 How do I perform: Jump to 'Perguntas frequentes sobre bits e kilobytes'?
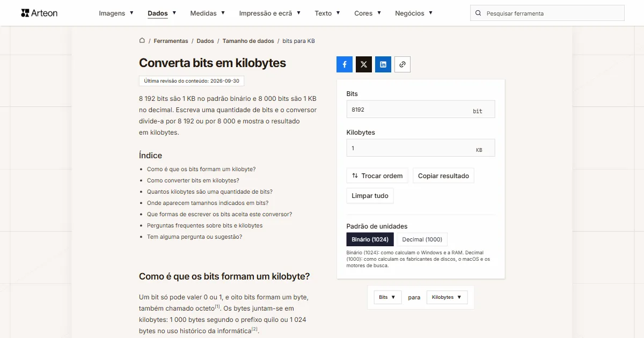tap(205, 225)
